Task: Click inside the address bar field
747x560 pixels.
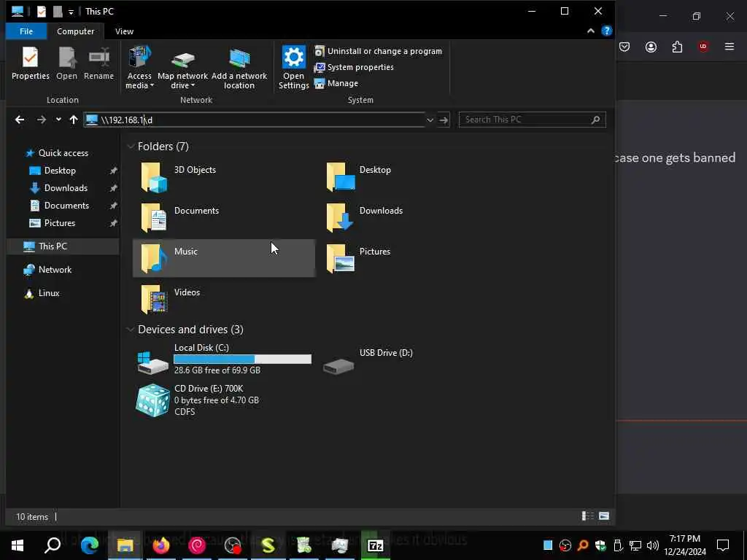Action: tap(255, 120)
